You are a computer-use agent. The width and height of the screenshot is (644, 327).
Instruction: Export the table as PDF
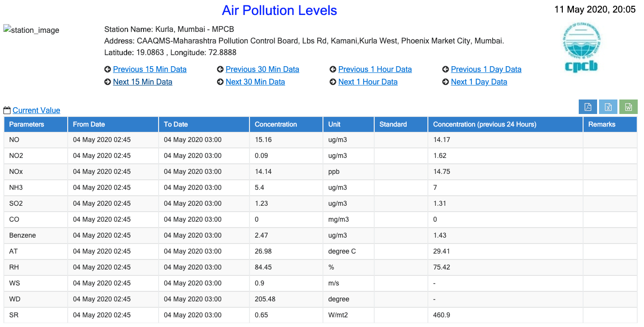coord(588,107)
